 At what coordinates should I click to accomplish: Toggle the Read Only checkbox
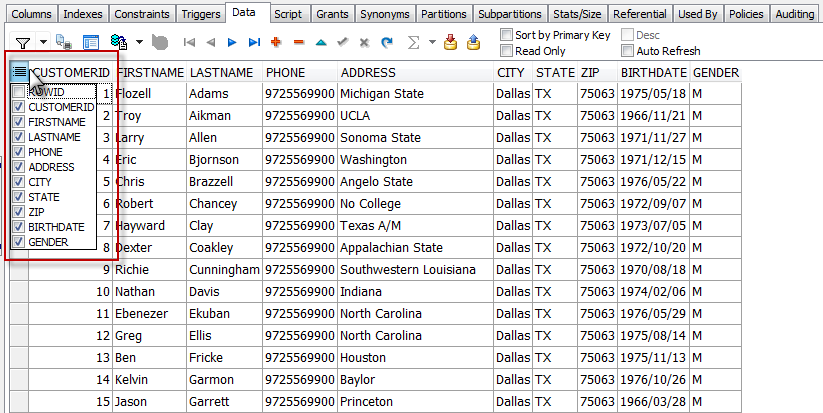click(507, 51)
